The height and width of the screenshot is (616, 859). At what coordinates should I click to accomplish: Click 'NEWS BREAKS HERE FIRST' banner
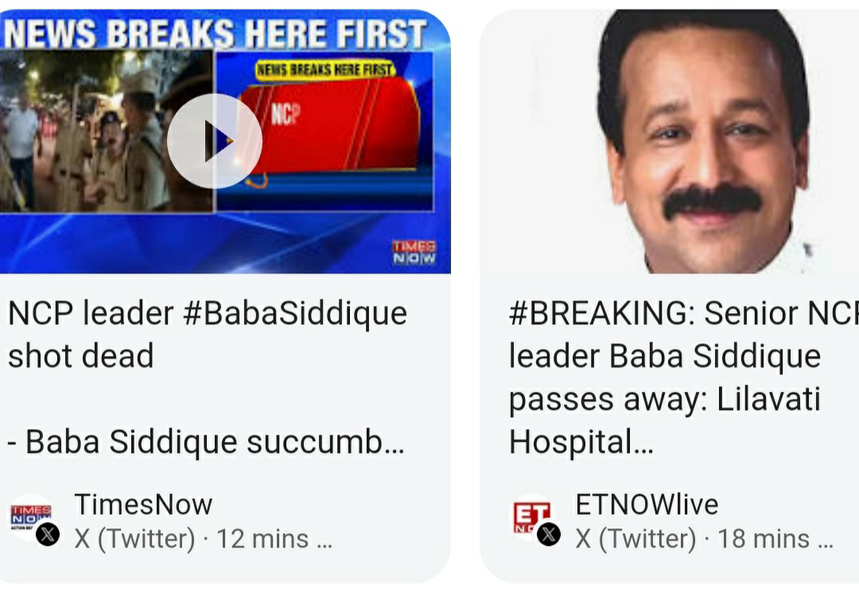(x=215, y=33)
